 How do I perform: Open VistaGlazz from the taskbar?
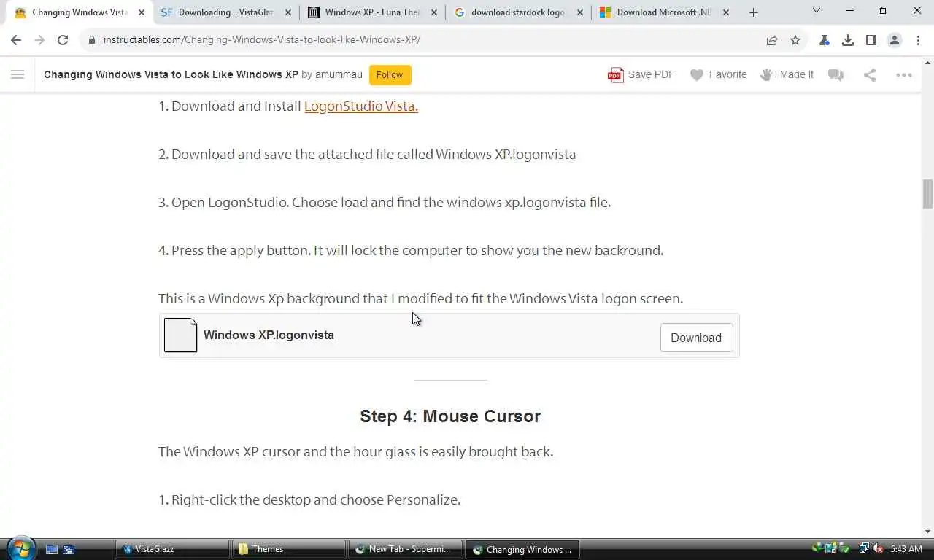pyautogui.click(x=172, y=549)
